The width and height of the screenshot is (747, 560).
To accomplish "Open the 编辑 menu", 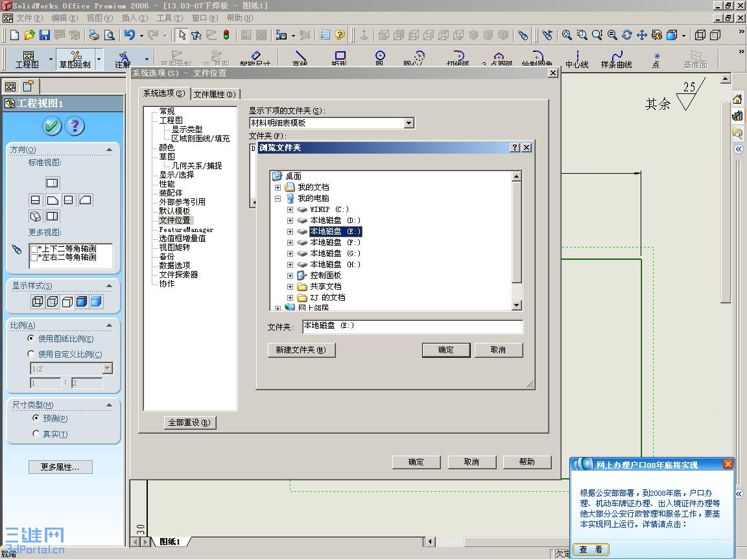I will coord(65,18).
